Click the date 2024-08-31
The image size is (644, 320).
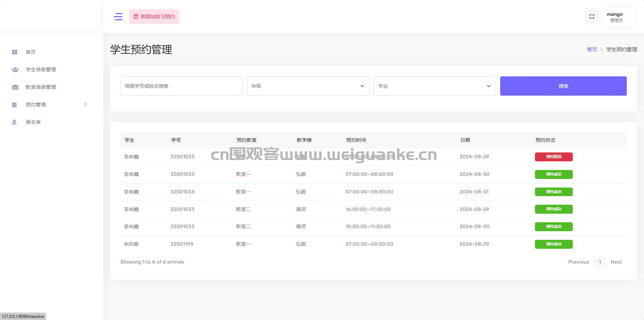point(474,192)
